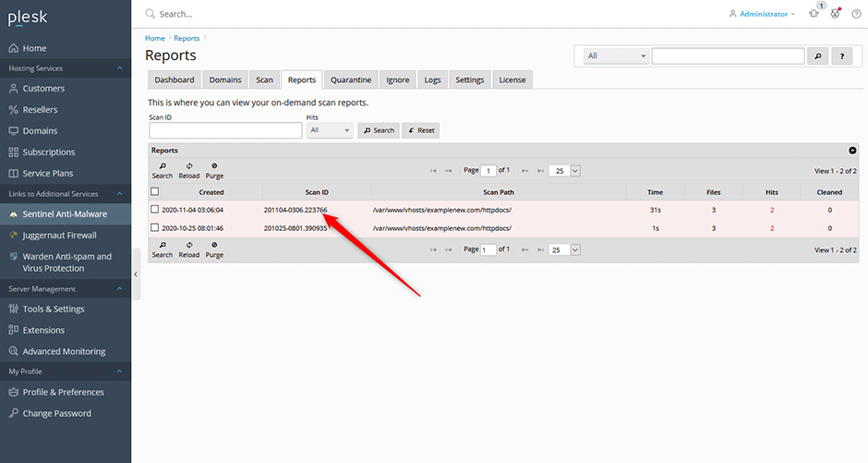
Task: Click the bottom grid toolbar Purge icon
Action: 214,250
